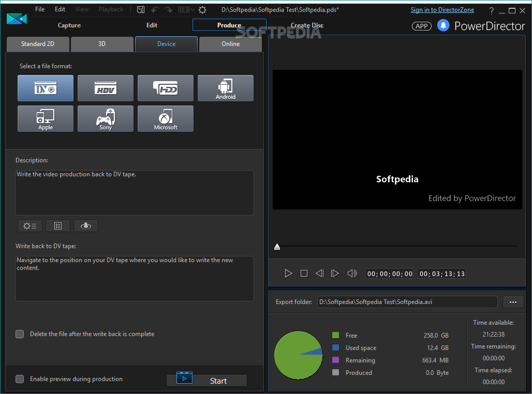The width and height of the screenshot is (532, 394).
Task: Click Sign in to DirectorZone link
Action: click(442, 10)
